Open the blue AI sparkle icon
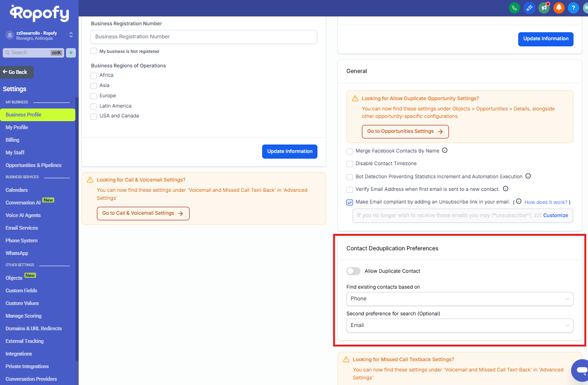Viewport: 588px width, 385px height. point(529,8)
